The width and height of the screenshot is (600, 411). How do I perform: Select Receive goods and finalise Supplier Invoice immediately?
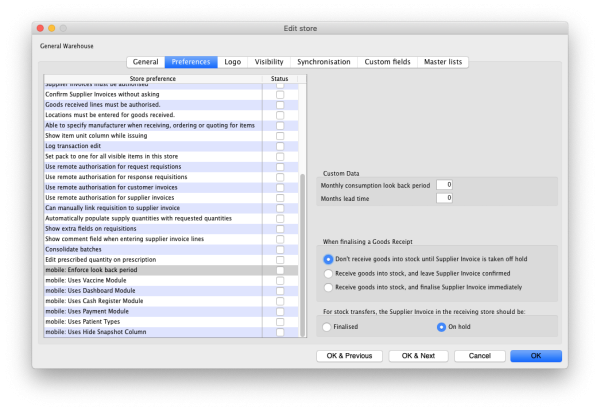(x=327, y=287)
